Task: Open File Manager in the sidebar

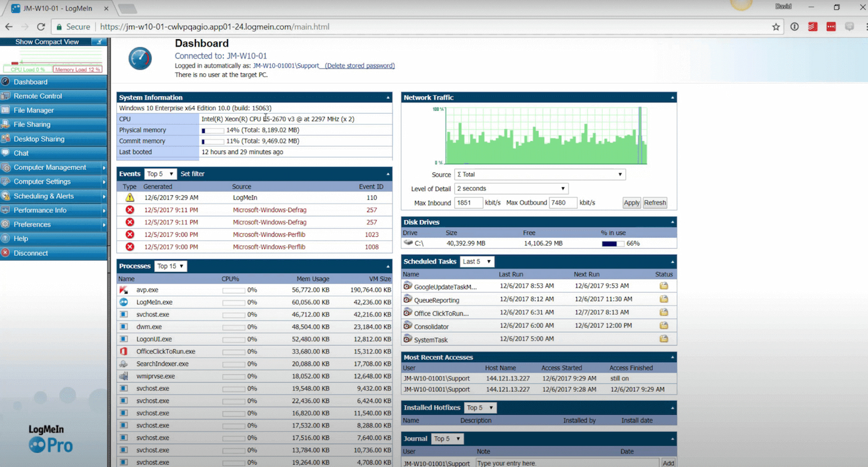Action: [34, 110]
